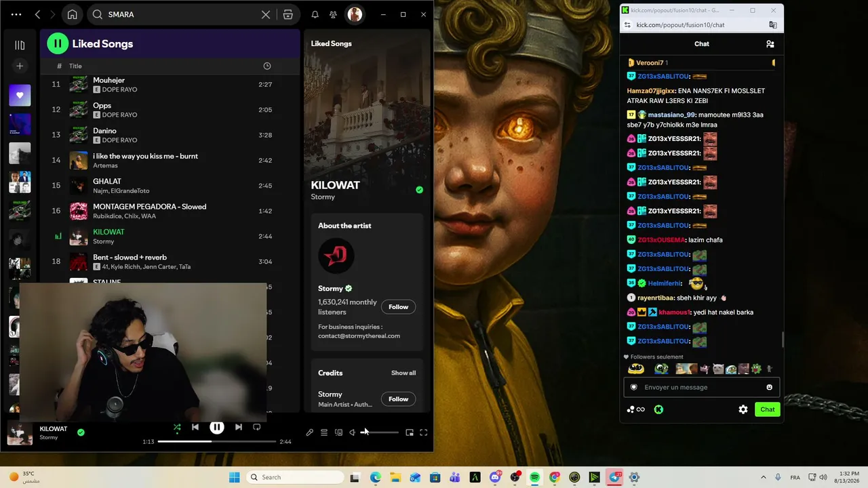Click the Windows taskbar Search box
Image resolution: width=868 pixels, height=488 pixels.
coord(294,477)
